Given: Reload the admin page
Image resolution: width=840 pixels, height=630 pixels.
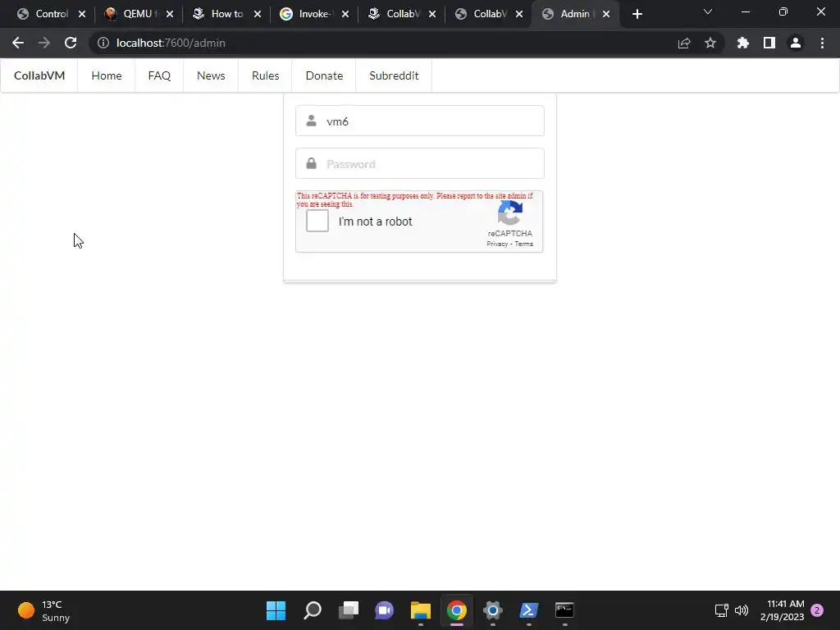Looking at the screenshot, I should pyautogui.click(x=71, y=43).
